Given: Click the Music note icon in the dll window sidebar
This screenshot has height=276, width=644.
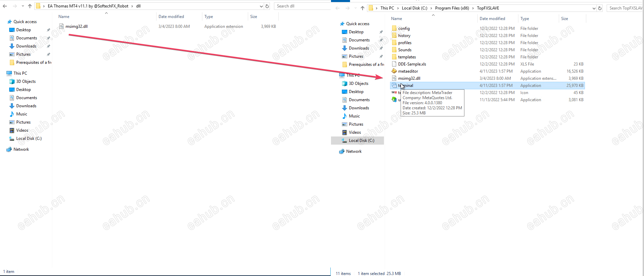Looking at the screenshot, I should 12,114.
